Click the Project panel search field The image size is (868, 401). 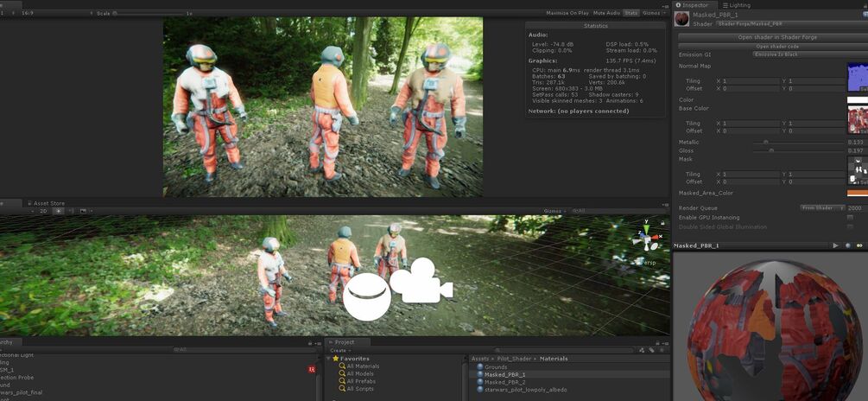563,350
